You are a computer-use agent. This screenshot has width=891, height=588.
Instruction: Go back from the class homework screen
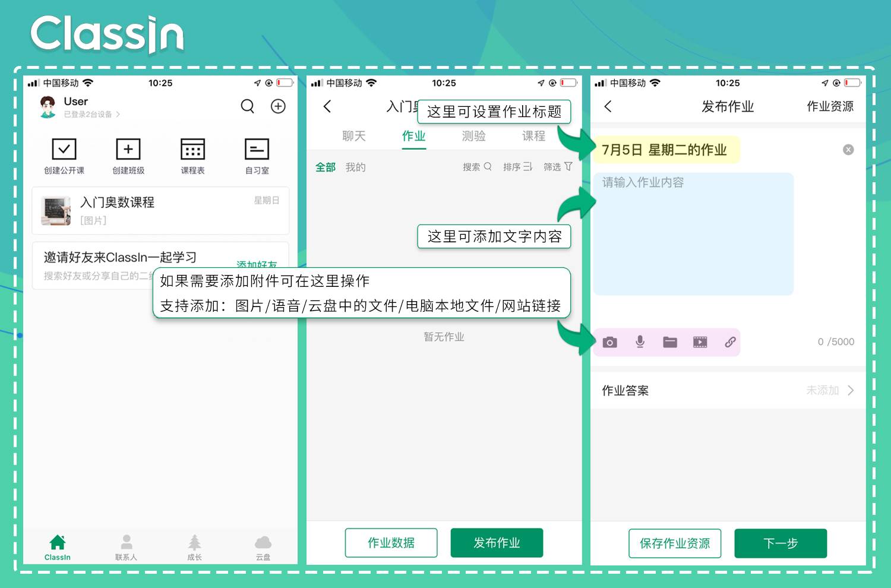(327, 106)
